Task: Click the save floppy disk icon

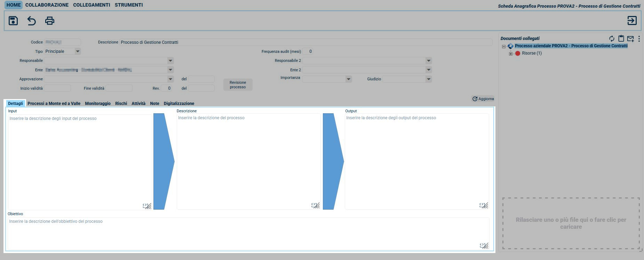Action: 13,21
